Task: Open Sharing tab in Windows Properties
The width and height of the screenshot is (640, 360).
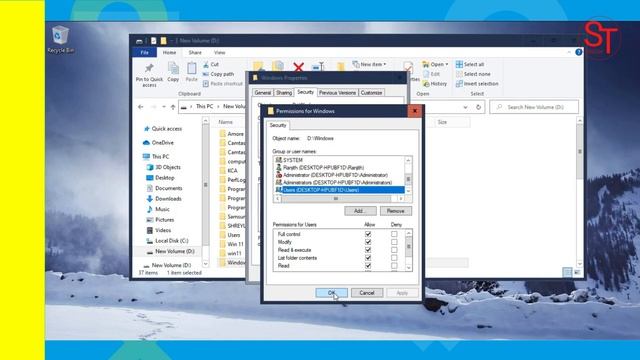Action: (284, 93)
